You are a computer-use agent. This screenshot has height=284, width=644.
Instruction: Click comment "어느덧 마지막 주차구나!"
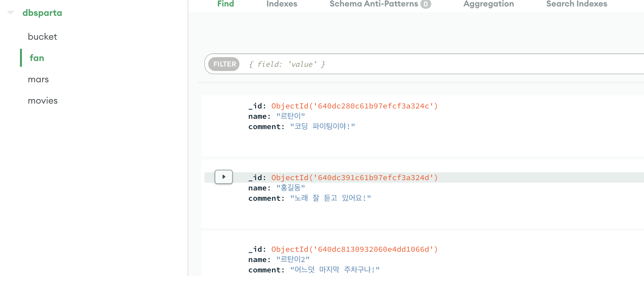335,270
